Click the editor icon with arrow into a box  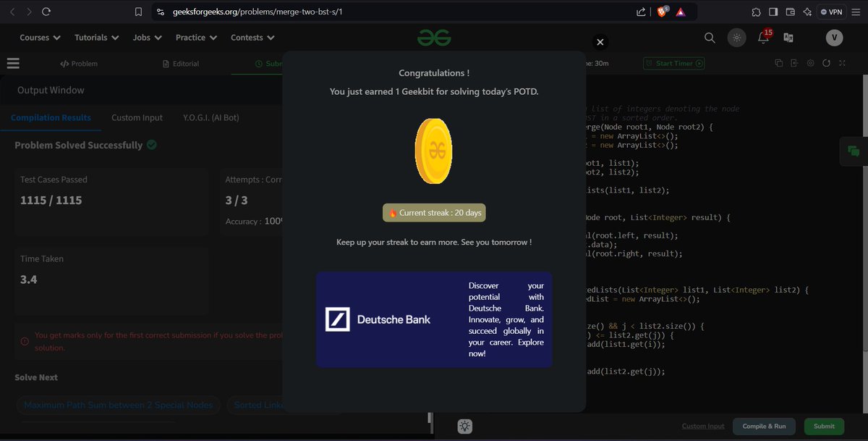[x=794, y=63]
